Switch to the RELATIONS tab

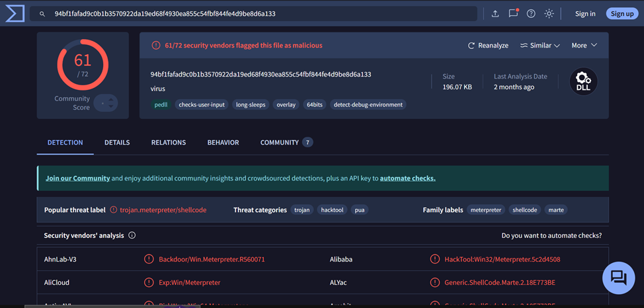(x=169, y=143)
